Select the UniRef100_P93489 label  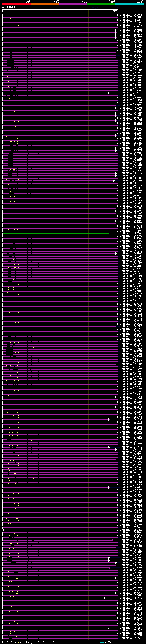tap(131, 246)
